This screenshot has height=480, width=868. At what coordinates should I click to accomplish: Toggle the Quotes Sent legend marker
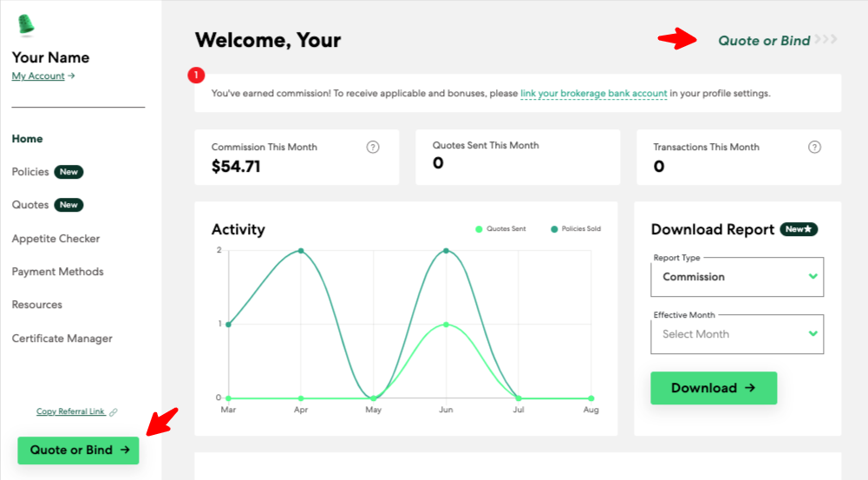(479, 229)
